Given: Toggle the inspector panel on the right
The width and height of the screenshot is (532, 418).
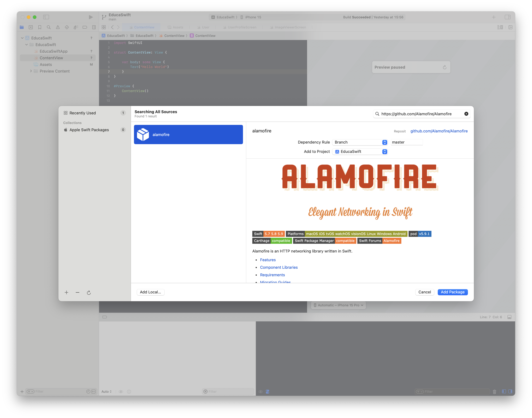Looking at the screenshot, I should (x=508, y=17).
